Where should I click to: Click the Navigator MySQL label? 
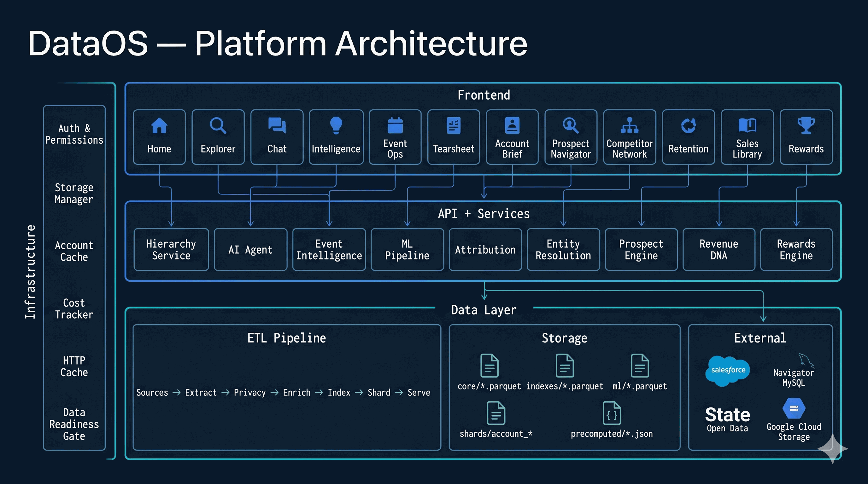(x=794, y=377)
